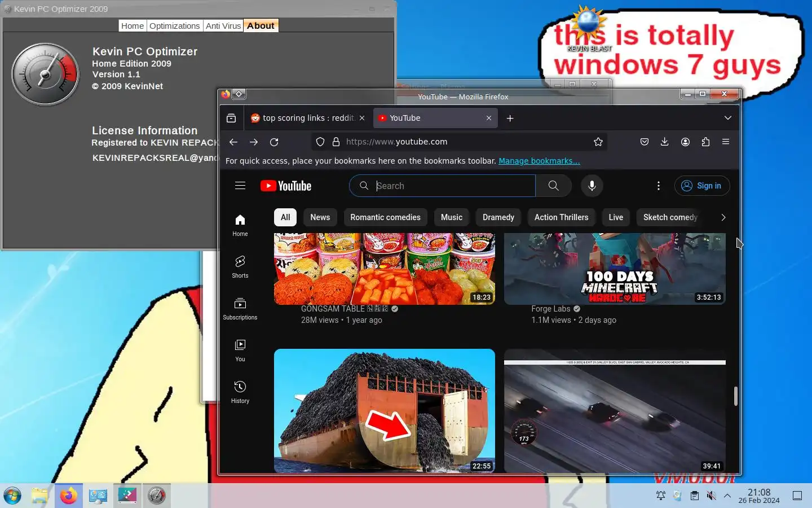This screenshot has height=508, width=812.
Task: Start voice search with the microphone icon
Action: [592, 186]
